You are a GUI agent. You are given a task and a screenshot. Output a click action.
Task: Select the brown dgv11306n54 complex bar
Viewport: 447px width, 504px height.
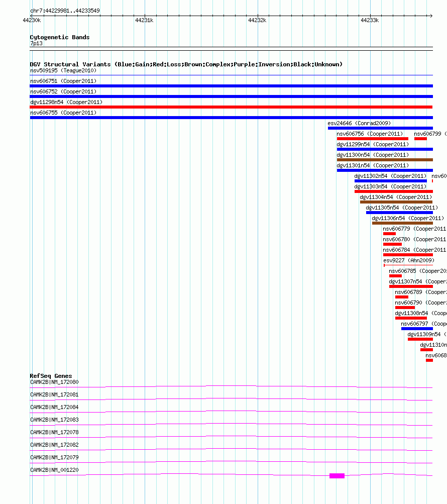coord(402,223)
